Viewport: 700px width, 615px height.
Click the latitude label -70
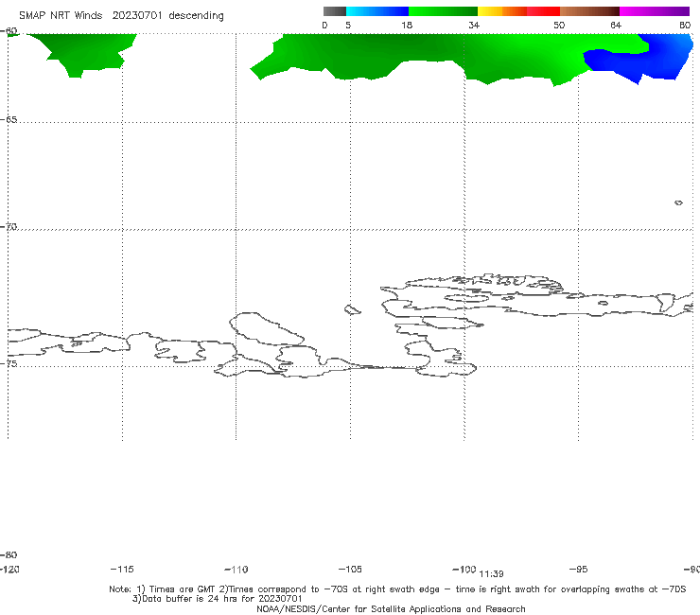point(9,227)
